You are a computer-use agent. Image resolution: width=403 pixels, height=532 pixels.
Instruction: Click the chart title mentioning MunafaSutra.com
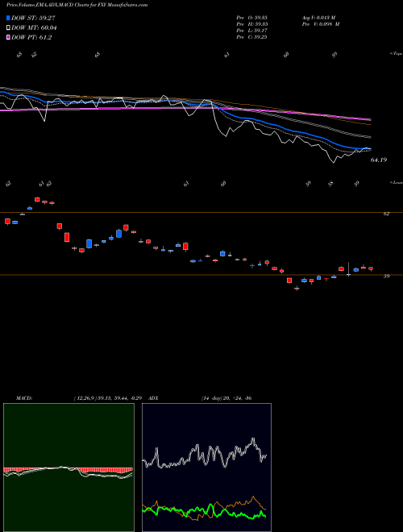pos(77,5)
